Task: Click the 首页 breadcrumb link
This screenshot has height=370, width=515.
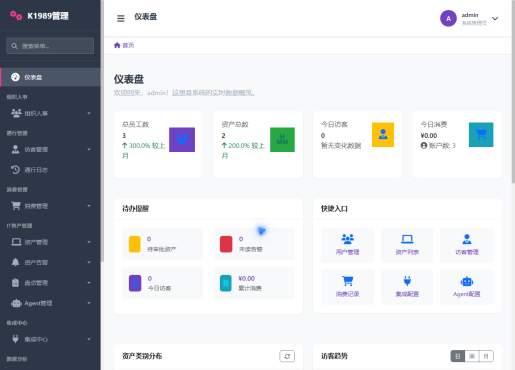Action: point(128,45)
